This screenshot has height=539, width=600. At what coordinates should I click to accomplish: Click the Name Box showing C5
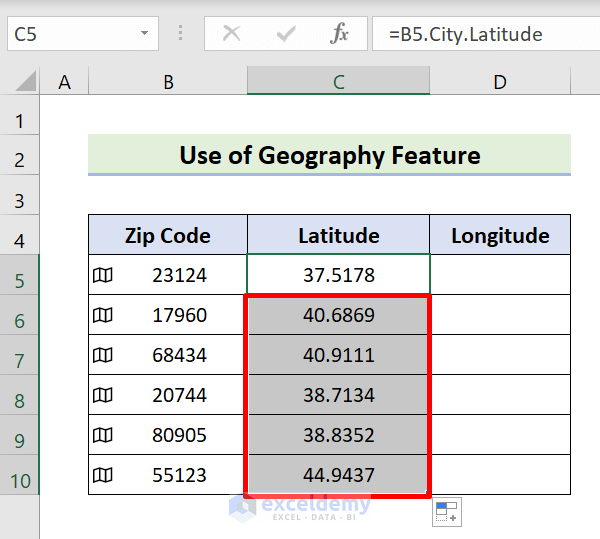(70, 34)
